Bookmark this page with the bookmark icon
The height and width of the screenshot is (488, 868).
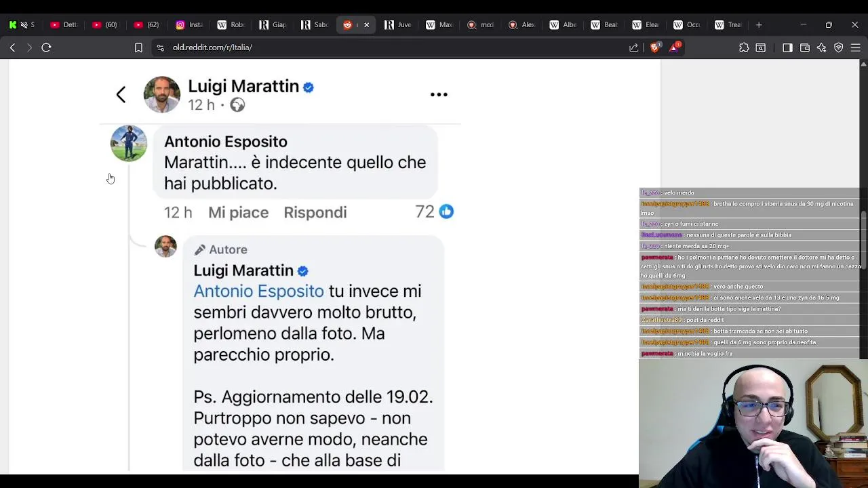click(x=138, y=47)
